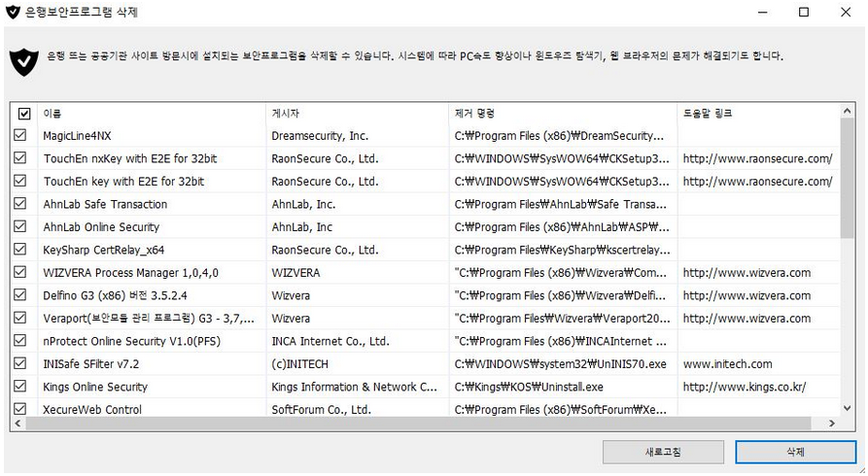868x476 pixels.
Task: Click http://www.kings.co.kr/ help link cell
Action: (x=744, y=387)
